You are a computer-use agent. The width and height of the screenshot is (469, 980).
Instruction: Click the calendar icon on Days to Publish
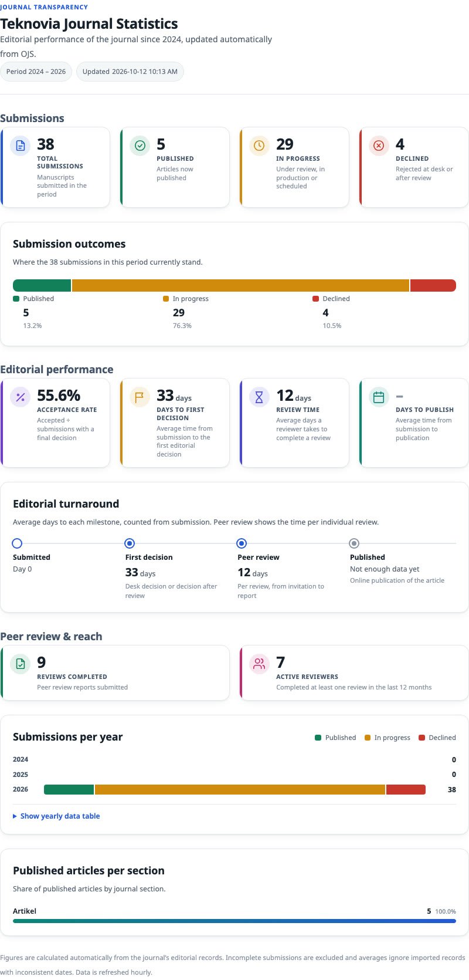[x=379, y=397]
